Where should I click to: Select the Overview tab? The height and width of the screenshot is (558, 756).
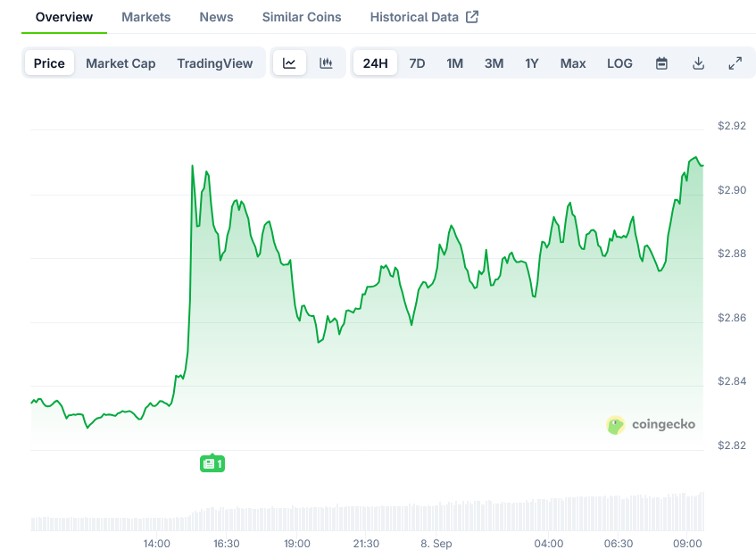[64, 17]
